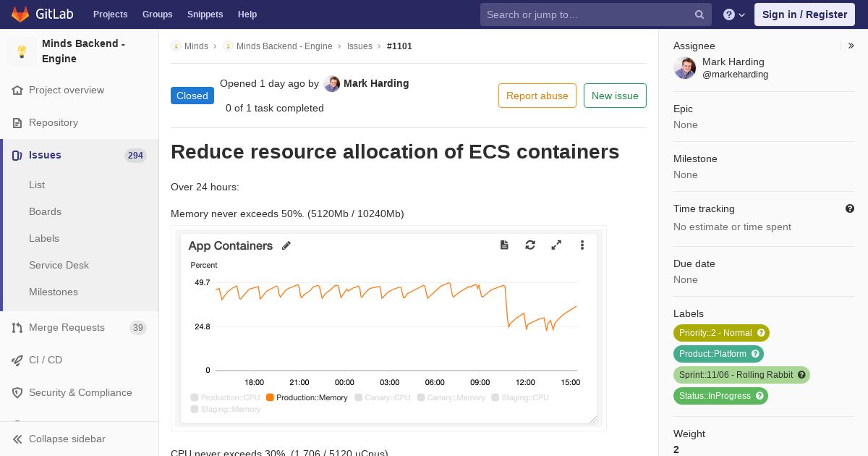Open the Snippets top menu
The height and width of the screenshot is (456, 868).
205,14
